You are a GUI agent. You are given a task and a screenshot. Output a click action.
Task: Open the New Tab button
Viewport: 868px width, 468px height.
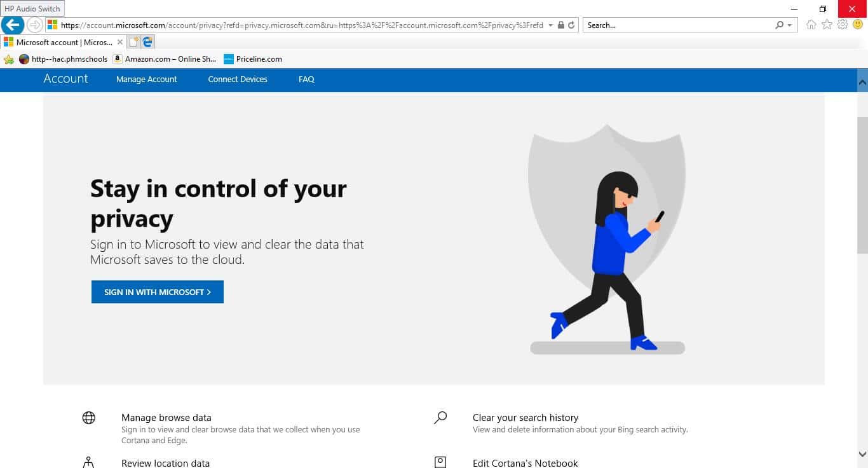point(133,42)
